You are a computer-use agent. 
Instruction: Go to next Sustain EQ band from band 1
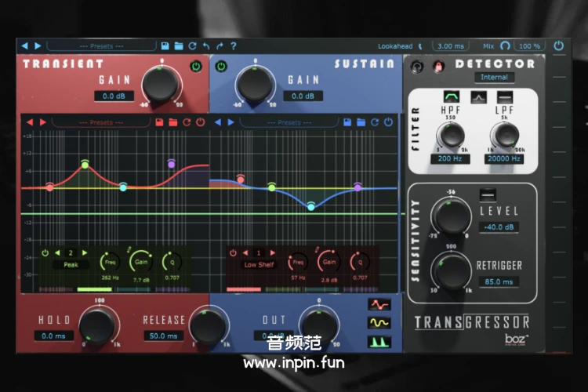(273, 252)
